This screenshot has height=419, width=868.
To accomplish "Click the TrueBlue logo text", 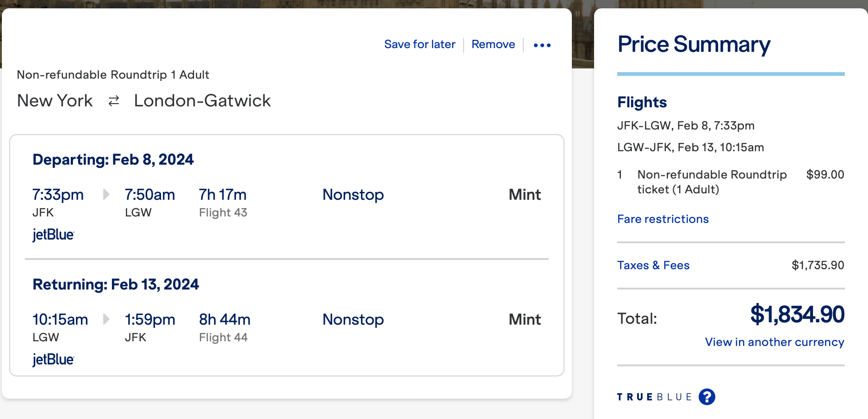I will pos(654,397).
